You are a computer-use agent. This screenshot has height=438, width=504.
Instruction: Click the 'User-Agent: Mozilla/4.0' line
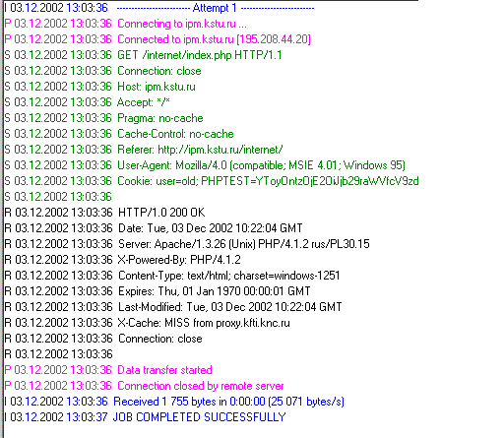(205, 165)
